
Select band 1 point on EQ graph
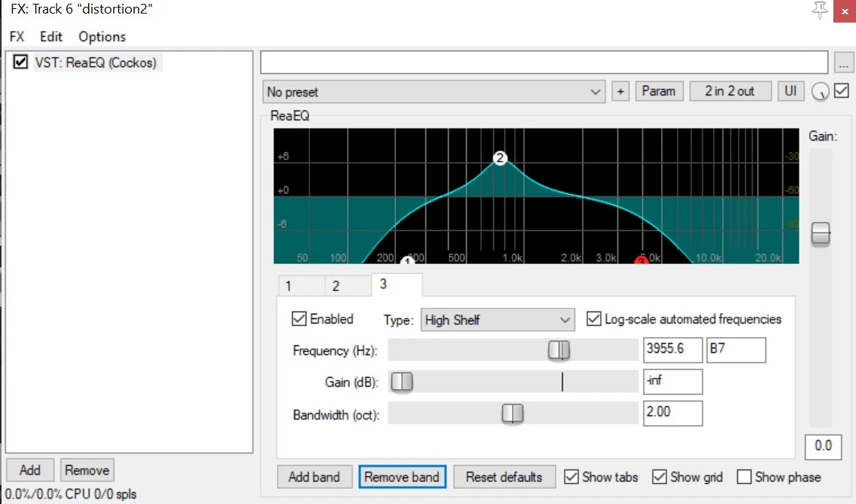pyautogui.click(x=407, y=262)
